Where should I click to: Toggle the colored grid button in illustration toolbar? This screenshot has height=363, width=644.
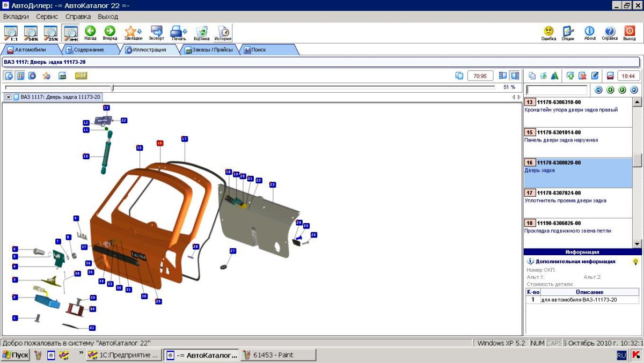pos(20,76)
